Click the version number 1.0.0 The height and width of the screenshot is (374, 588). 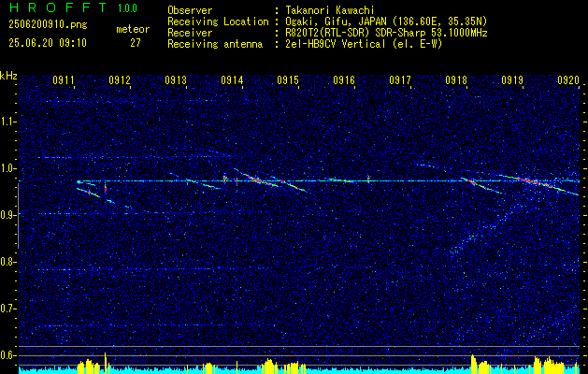[127, 8]
